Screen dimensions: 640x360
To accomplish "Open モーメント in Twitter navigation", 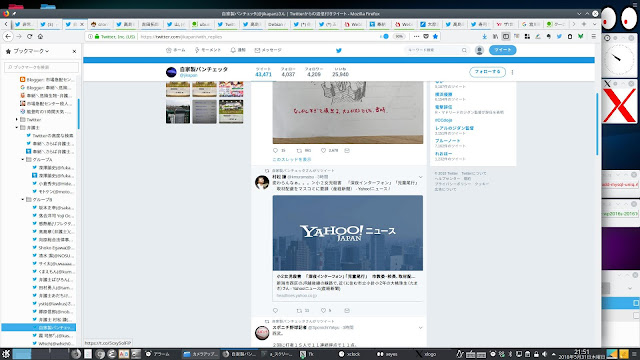I will click(207, 50).
